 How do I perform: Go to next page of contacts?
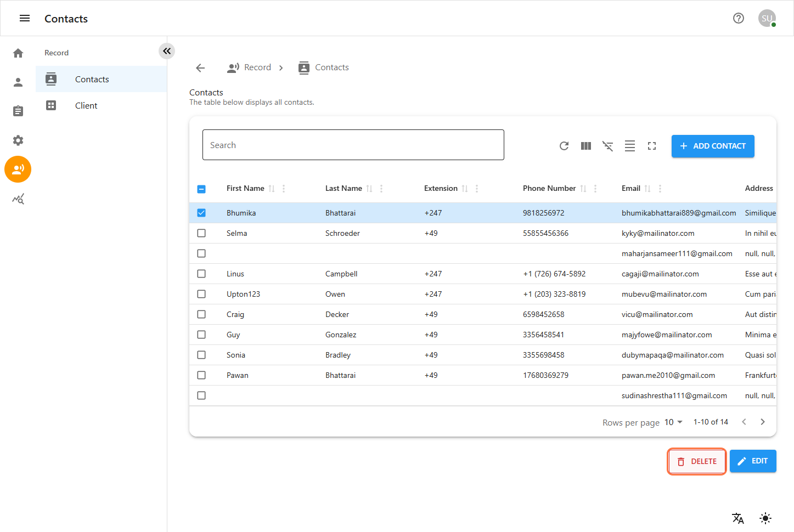click(762, 422)
